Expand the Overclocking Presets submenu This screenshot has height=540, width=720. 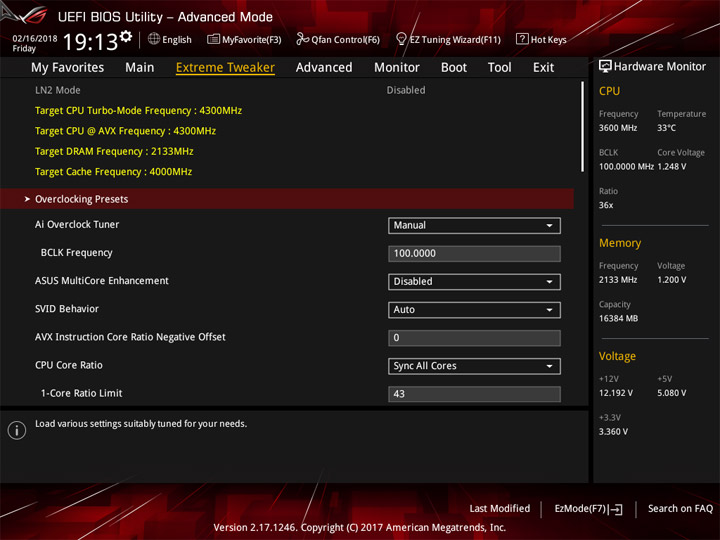tap(287, 199)
